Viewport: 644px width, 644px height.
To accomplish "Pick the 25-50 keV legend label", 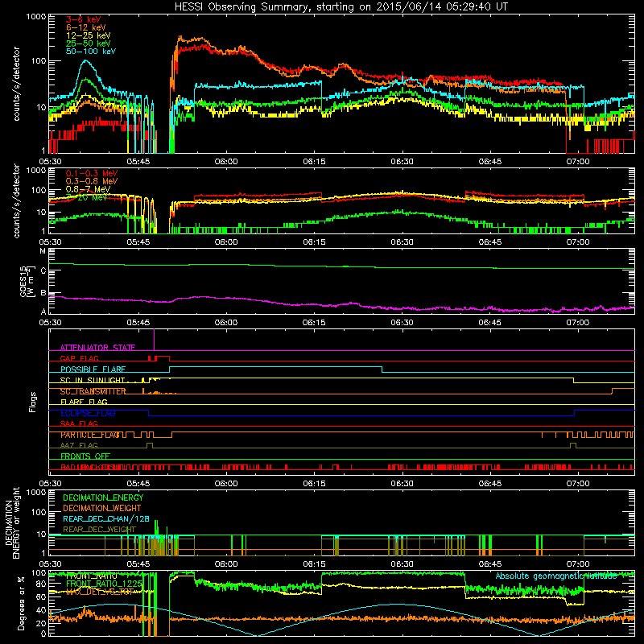I will 88,43.
